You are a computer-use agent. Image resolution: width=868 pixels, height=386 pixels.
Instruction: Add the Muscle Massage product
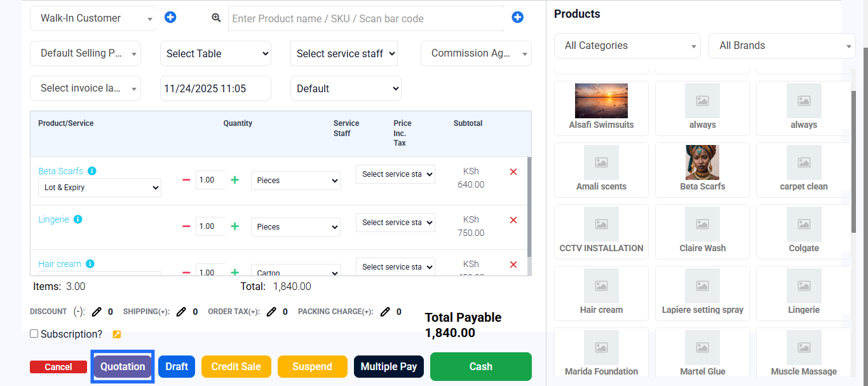(x=804, y=354)
